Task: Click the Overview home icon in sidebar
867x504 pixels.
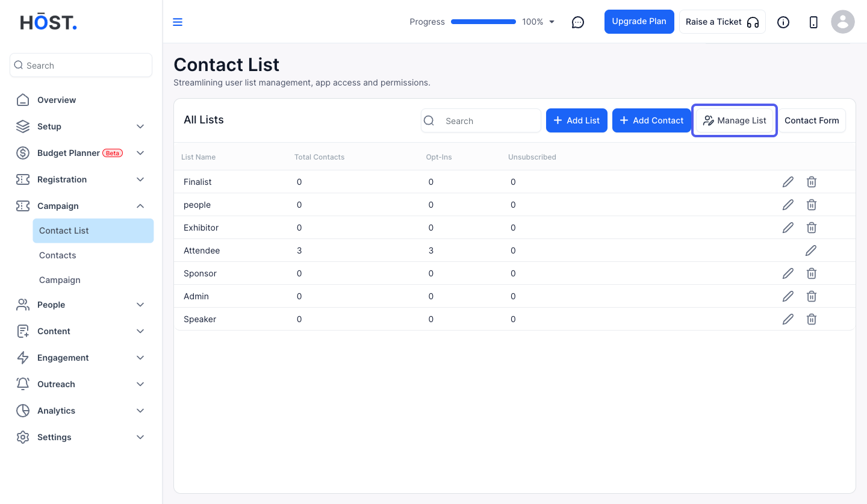Action: (x=23, y=100)
